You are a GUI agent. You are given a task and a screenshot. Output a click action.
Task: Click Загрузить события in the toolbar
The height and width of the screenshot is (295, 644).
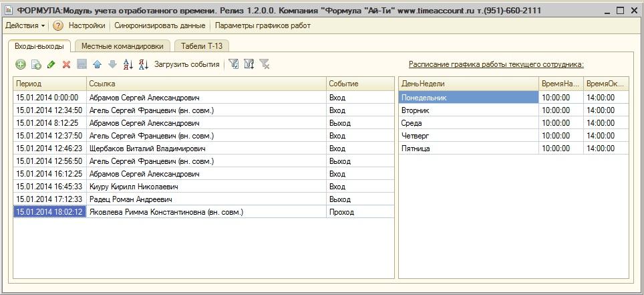tap(186, 65)
